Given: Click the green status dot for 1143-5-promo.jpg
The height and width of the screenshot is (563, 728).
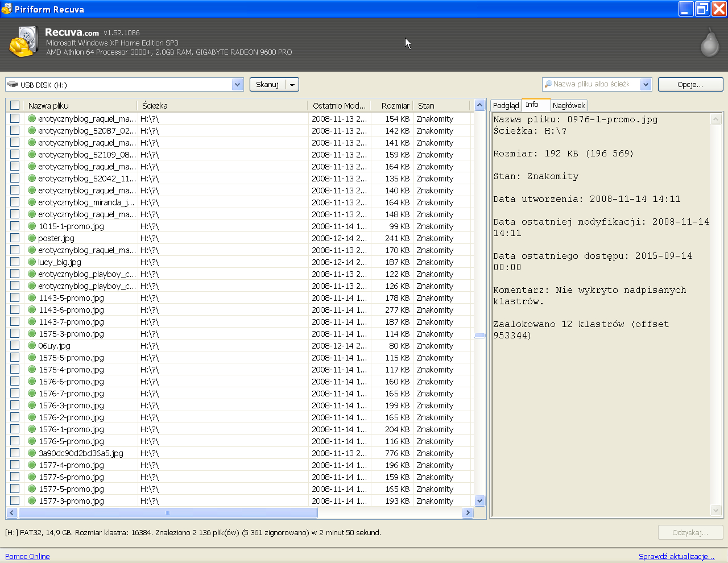Looking at the screenshot, I should click(x=32, y=298).
